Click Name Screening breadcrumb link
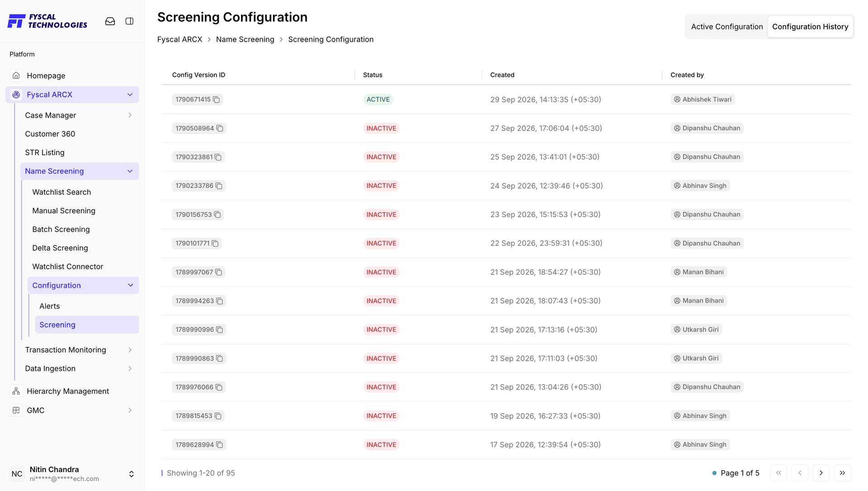The image size is (868, 491). coord(245,39)
